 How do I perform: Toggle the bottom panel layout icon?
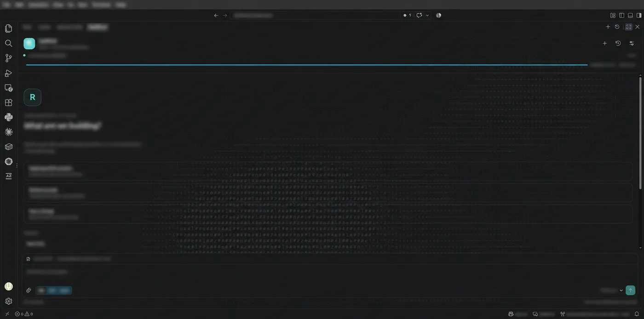pos(630,15)
